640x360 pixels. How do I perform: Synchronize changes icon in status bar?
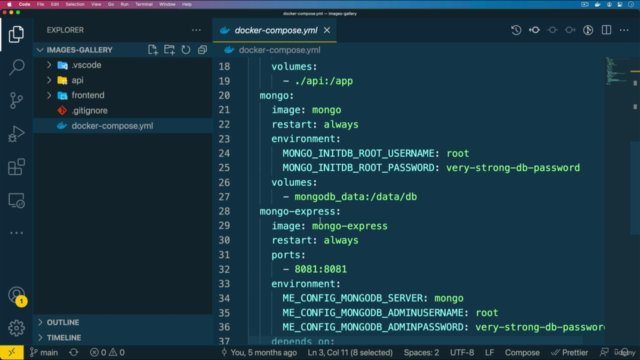coord(74,353)
